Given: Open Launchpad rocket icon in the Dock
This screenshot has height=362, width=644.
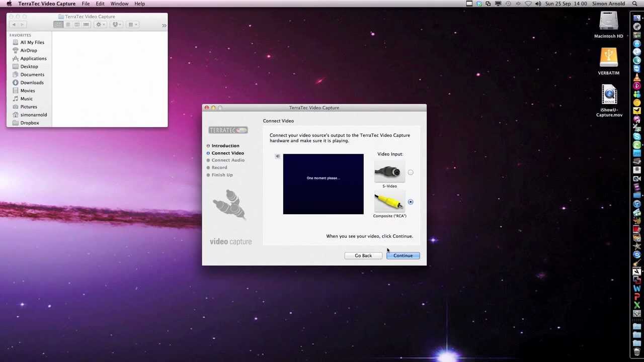Looking at the screenshot, I should [x=637, y=27].
